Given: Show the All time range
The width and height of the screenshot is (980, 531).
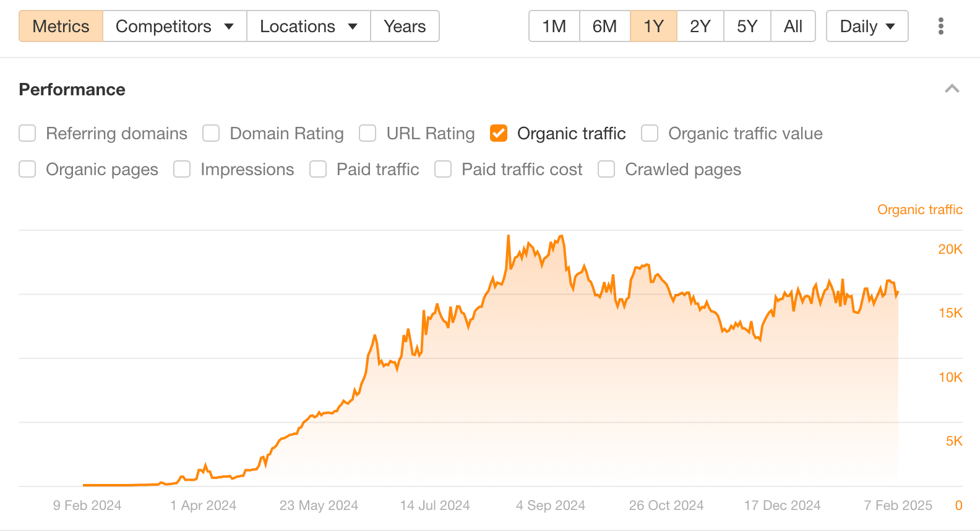Looking at the screenshot, I should [793, 26].
